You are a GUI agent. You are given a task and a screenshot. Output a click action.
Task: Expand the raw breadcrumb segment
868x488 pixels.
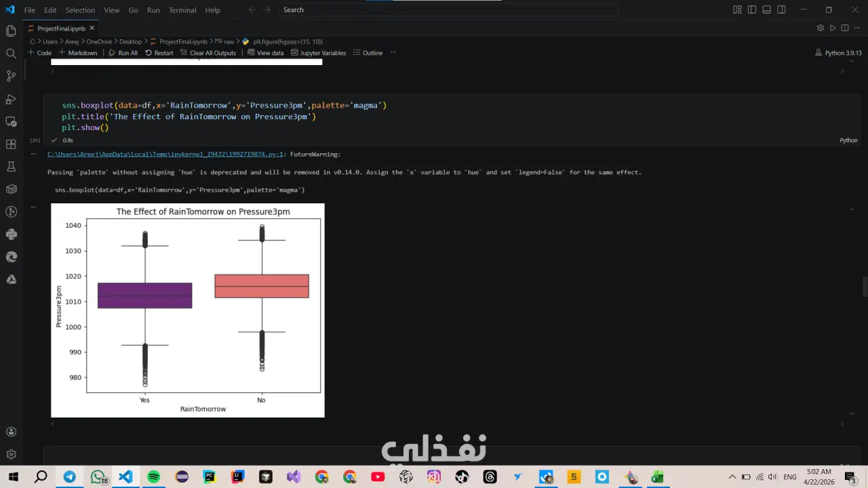point(229,41)
